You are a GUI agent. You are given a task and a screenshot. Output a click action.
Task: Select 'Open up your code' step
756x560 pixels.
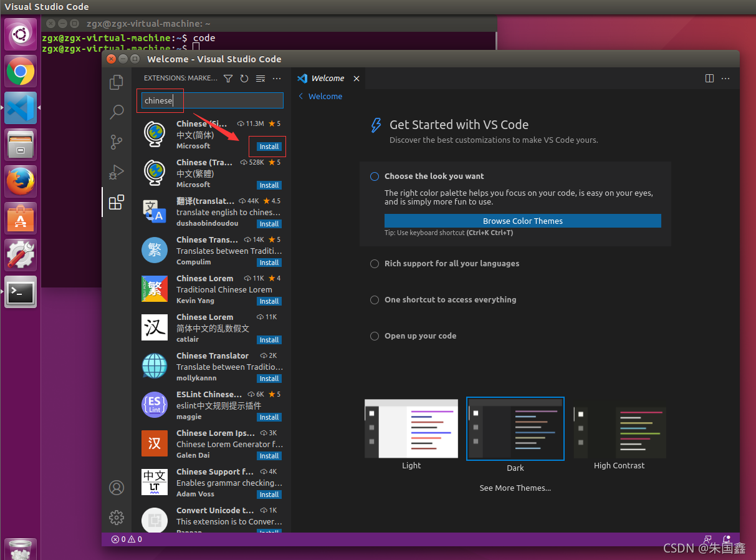tap(420, 336)
